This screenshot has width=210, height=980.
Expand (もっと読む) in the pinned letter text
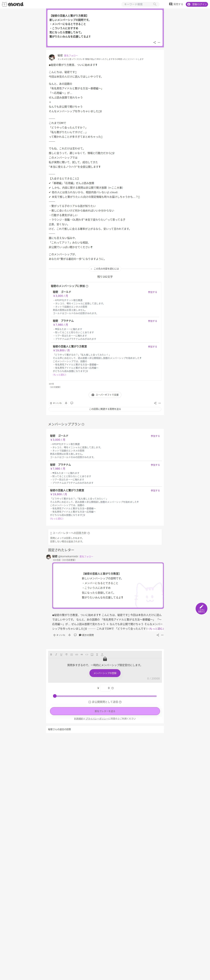pos(156,629)
